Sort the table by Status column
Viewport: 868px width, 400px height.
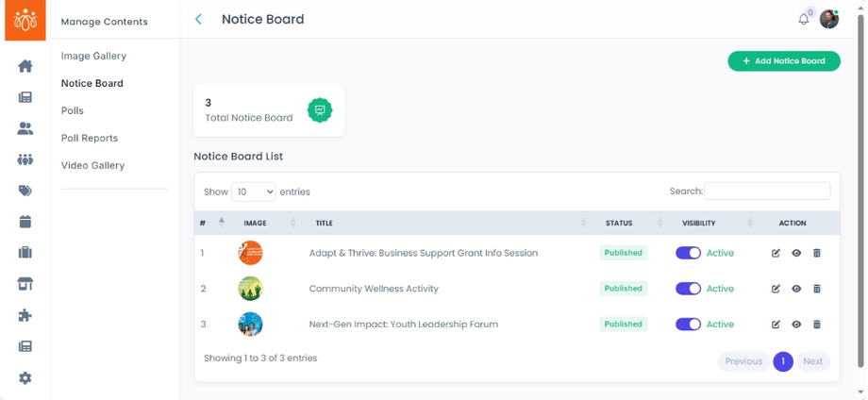pos(619,224)
